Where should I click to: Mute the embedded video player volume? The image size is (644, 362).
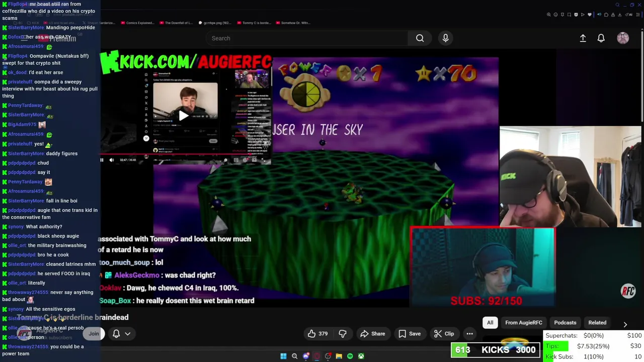(x=111, y=160)
